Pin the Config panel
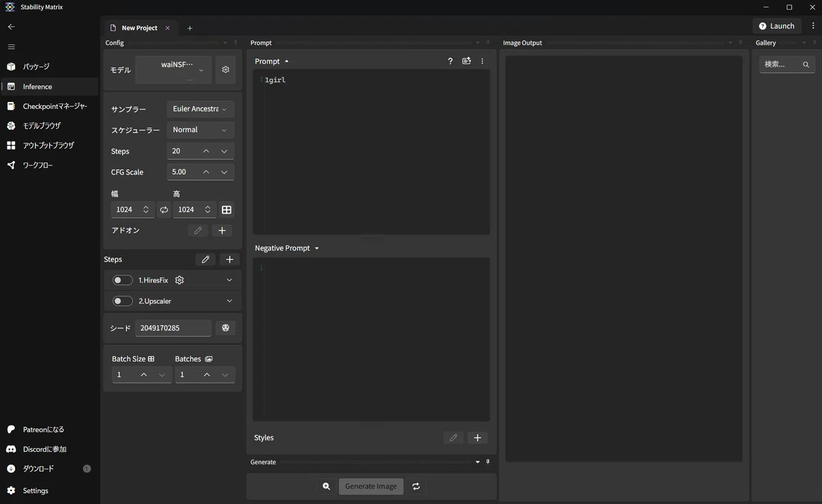Screen dimensions: 822x504 click(x=236, y=42)
